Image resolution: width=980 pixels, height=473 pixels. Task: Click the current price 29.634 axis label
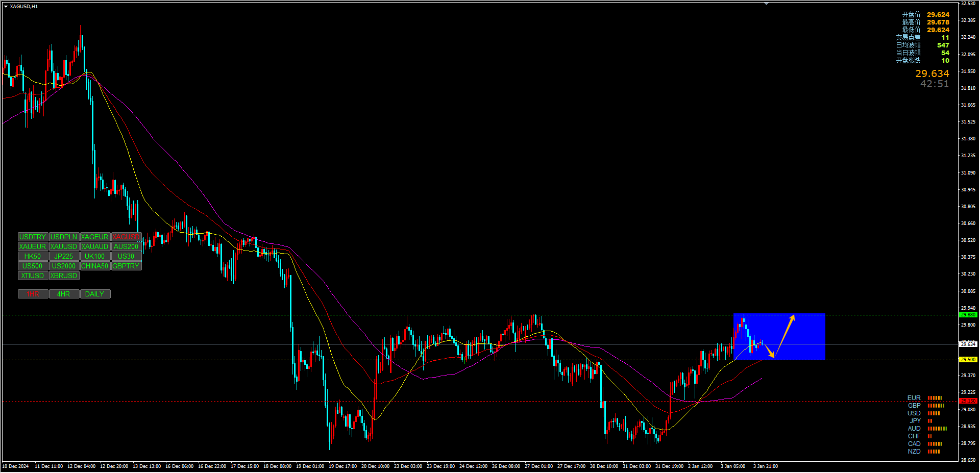click(x=968, y=344)
